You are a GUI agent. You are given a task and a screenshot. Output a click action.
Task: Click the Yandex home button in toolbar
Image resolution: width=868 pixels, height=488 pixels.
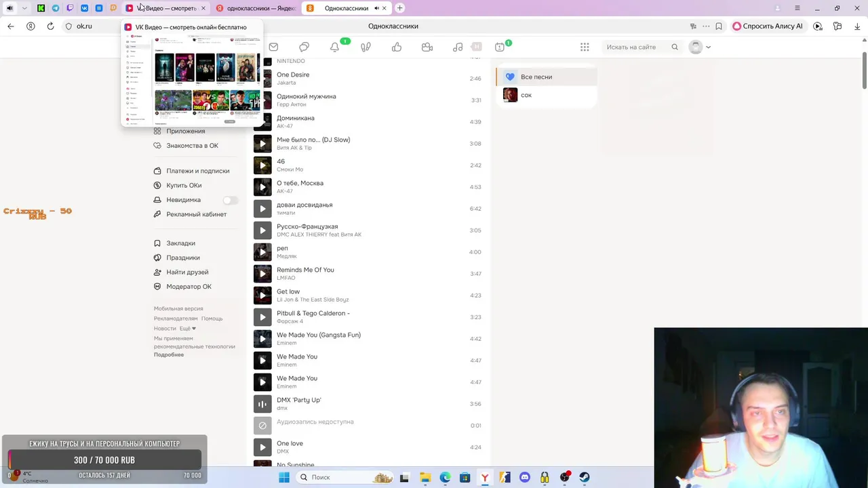(31, 26)
